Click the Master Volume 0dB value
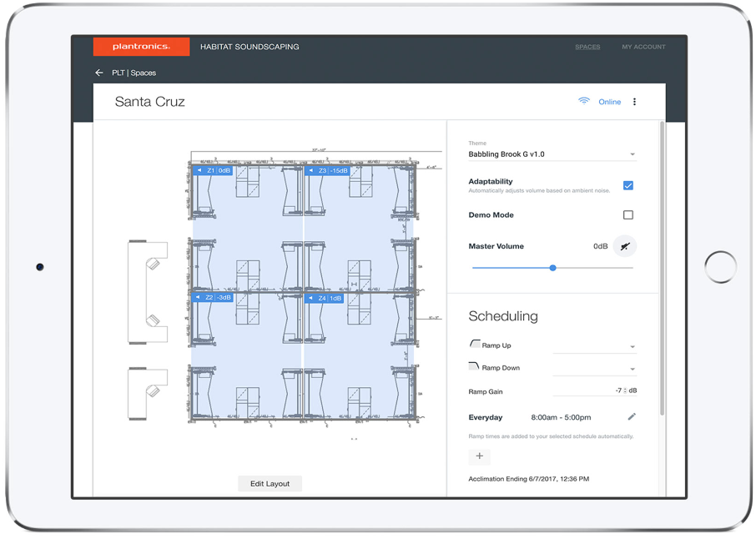Image resolution: width=756 pixels, height=539 pixels. click(600, 246)
